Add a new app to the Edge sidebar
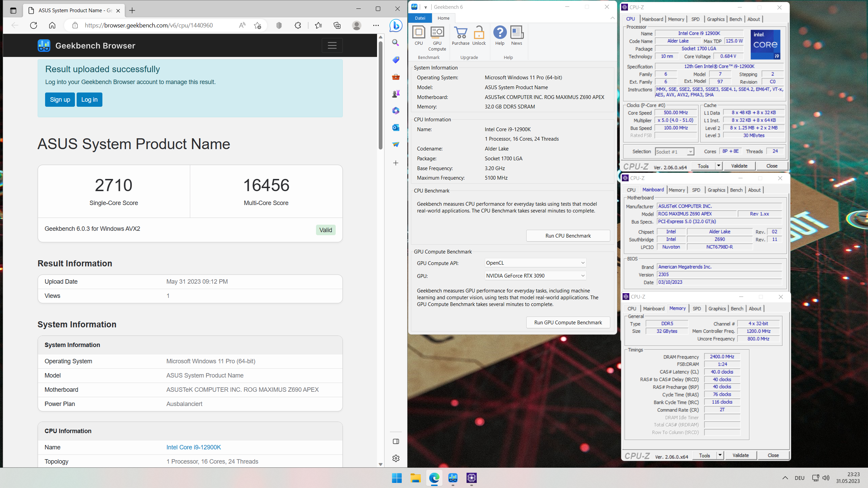The height and width of the screenshot is (488, 868). pyautogui.click(x=396, y=163)
